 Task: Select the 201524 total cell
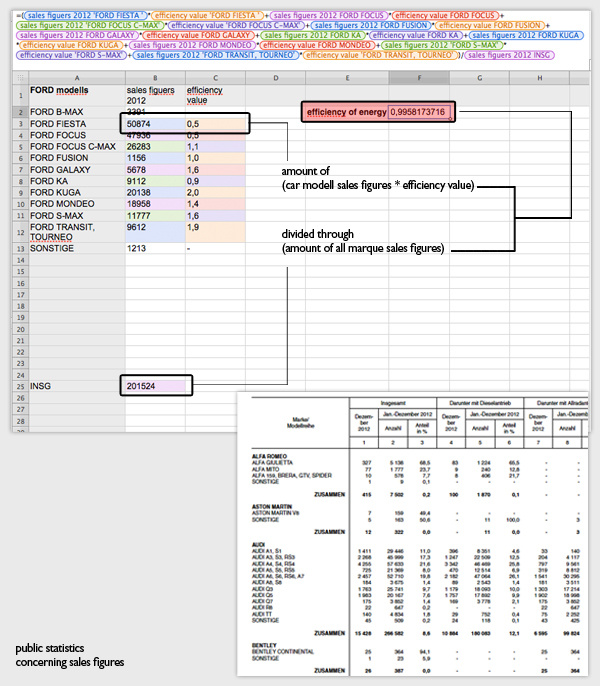(155, 386)
